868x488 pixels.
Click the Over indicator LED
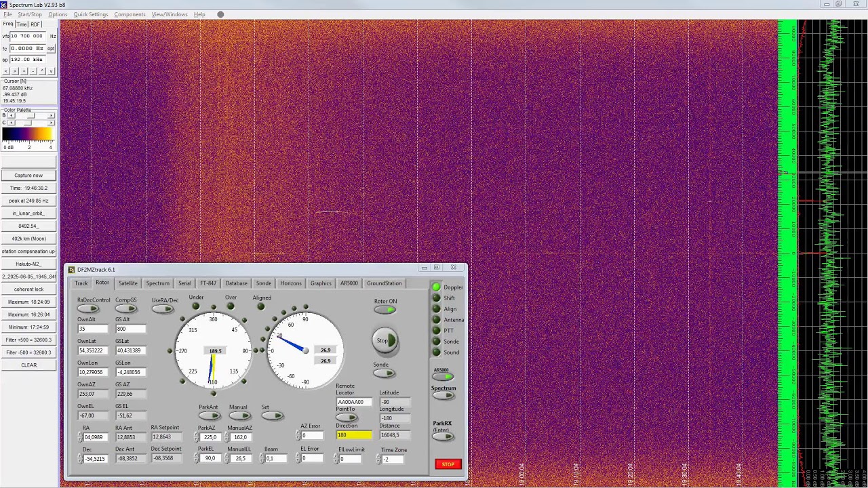[x=231, y=306]
